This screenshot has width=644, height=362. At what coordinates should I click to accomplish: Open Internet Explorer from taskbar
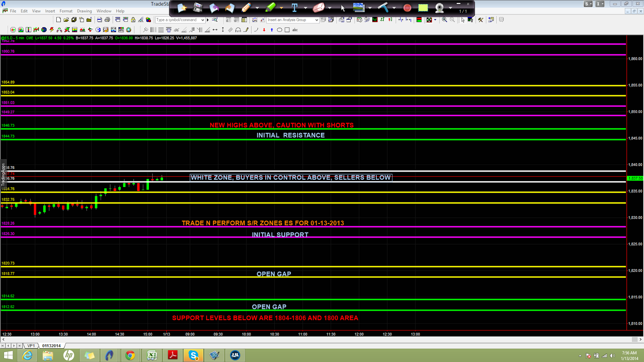click(x=27, y=355)
